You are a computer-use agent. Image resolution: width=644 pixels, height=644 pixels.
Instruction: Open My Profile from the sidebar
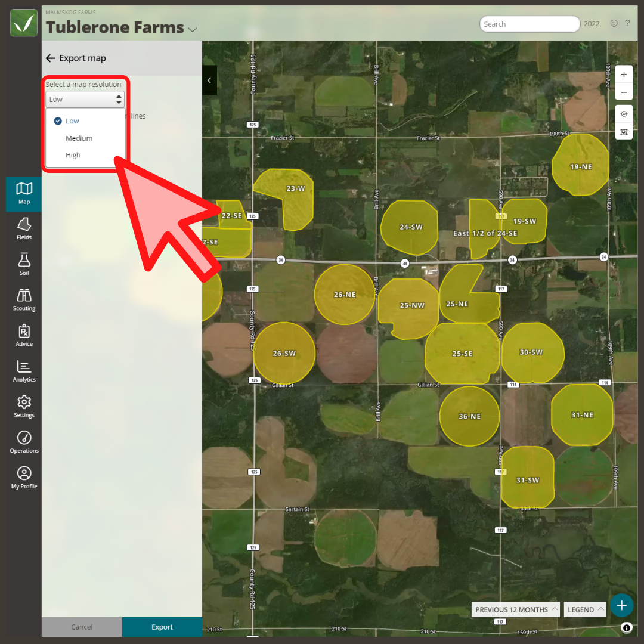[24, 478]
